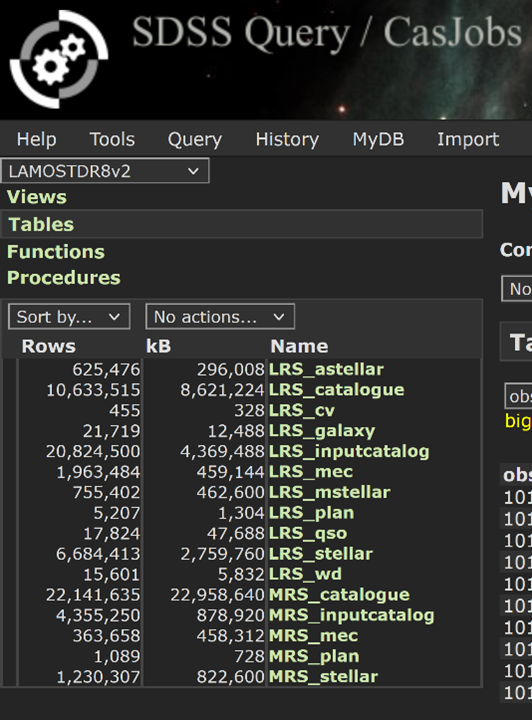Show the Procedures list
This screenshot has height=720, width=532.
coord(63,278)
